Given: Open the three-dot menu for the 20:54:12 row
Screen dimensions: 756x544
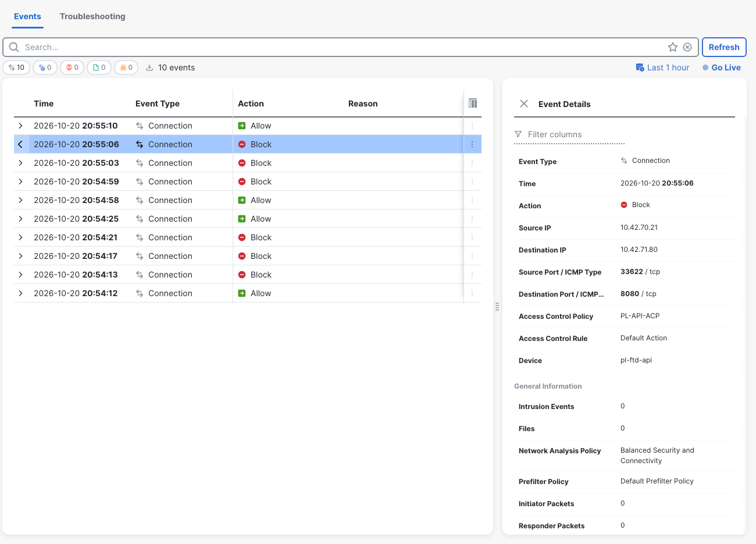Looking at the screenshot, I should coord(472,293).
